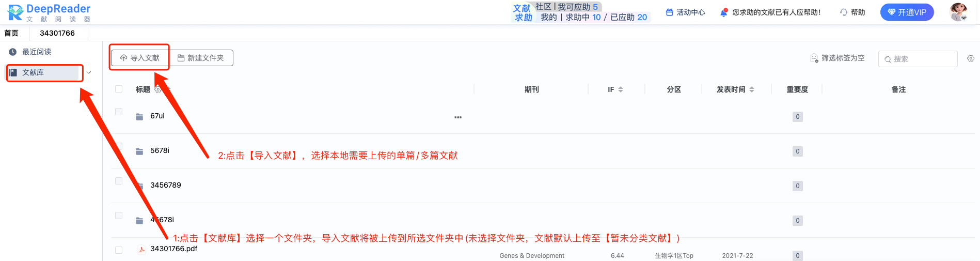The image size is (980, 261).
Task: Click the journal cell Genes & Development
Action: [x=532, y=255]
